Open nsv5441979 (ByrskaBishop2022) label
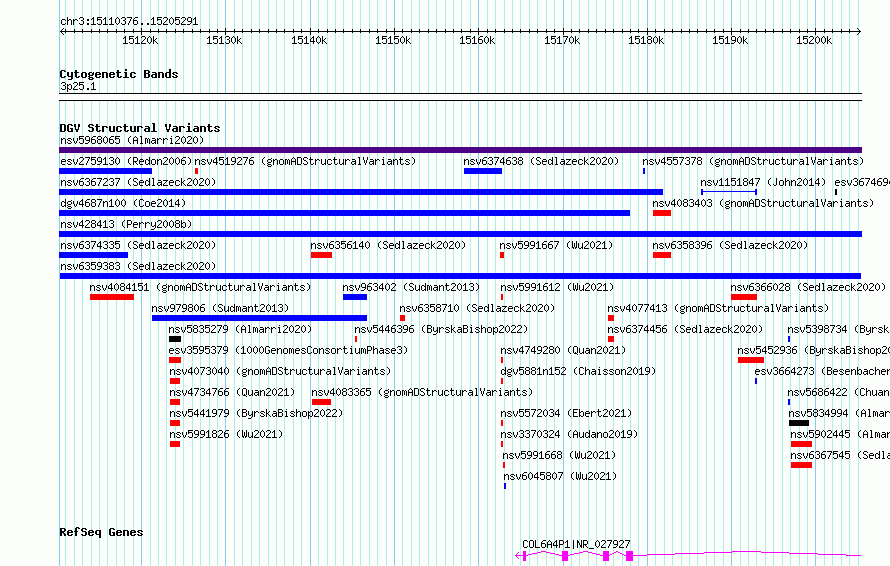The height and width of the screenshot is (566, 890). [x=257, y=413]
